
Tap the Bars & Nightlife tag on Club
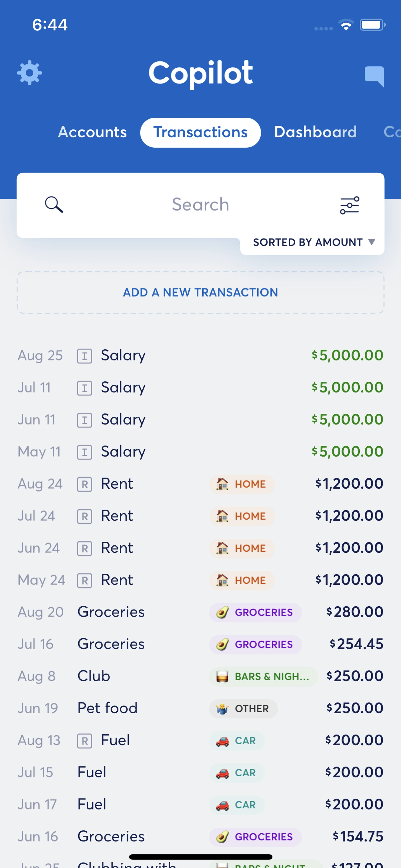pos(263,676)
